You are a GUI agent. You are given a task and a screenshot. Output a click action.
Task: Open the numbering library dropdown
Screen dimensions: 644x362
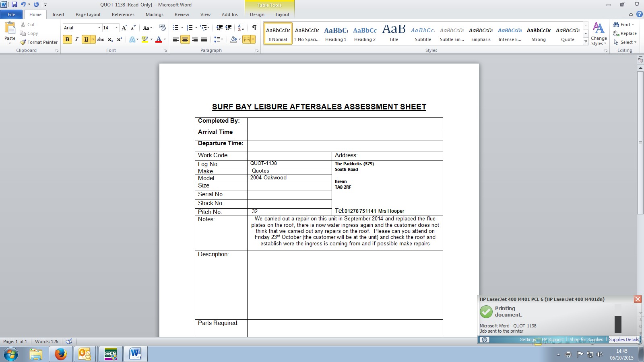pos(196,28)
